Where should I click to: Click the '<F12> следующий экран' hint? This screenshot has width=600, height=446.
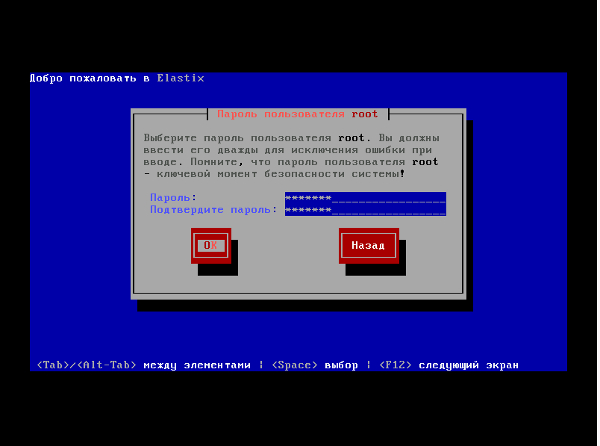449,365
